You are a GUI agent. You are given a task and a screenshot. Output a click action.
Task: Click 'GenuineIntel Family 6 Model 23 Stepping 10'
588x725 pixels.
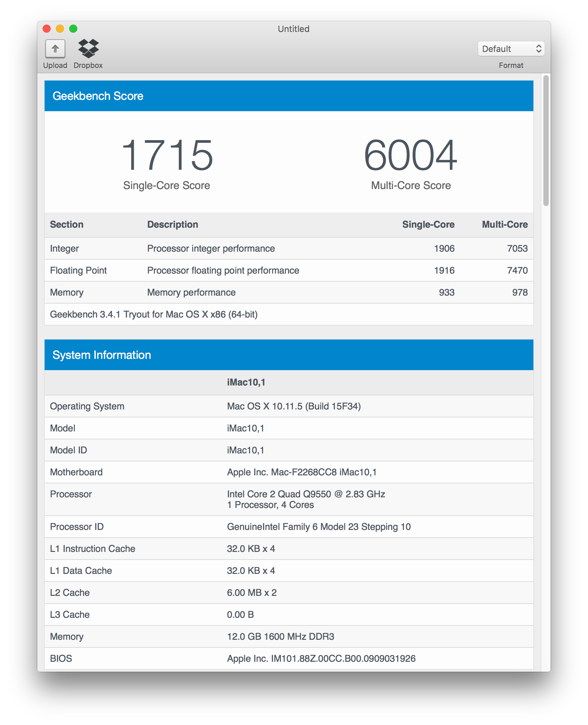[319, 527]
